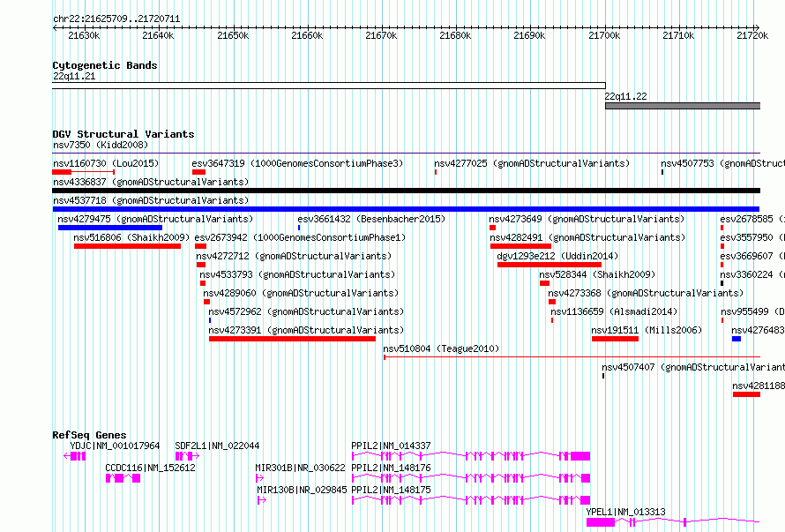
Task: Open the MIR301B NR_030622 gene arrow
Action: tap(259, 478)
